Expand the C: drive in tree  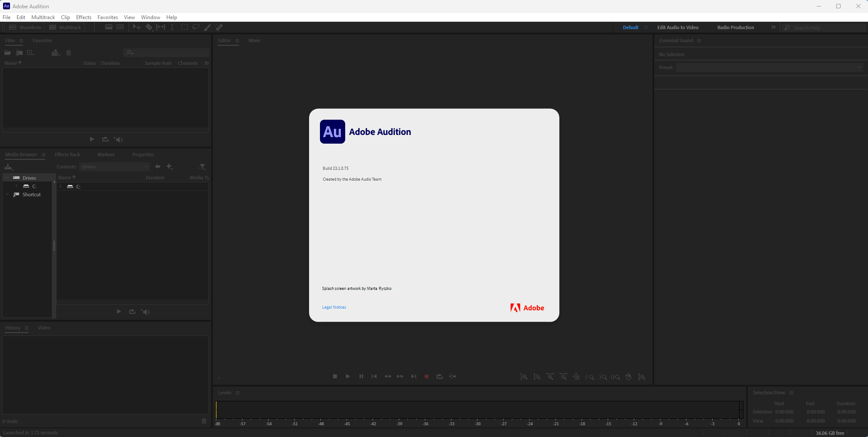coord(16,186)
